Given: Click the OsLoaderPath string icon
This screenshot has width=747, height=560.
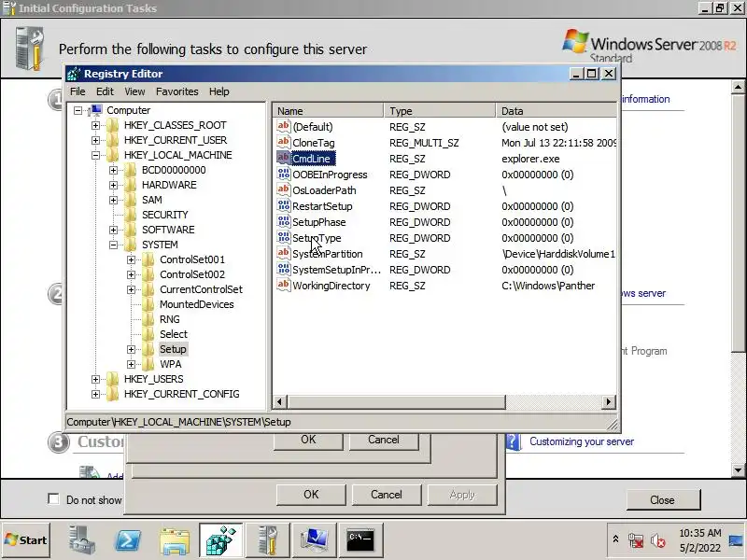Looking at the screenshot, I should pyautogui.click(x=284, y=189).
